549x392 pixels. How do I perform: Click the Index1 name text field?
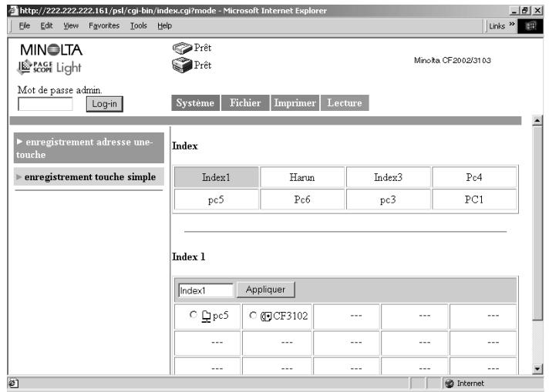(x=206, y=290)
